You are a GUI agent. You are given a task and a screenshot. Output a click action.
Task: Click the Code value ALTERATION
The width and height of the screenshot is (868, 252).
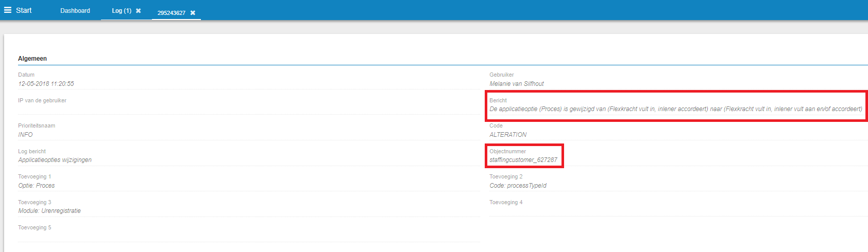tap(508, 135)
